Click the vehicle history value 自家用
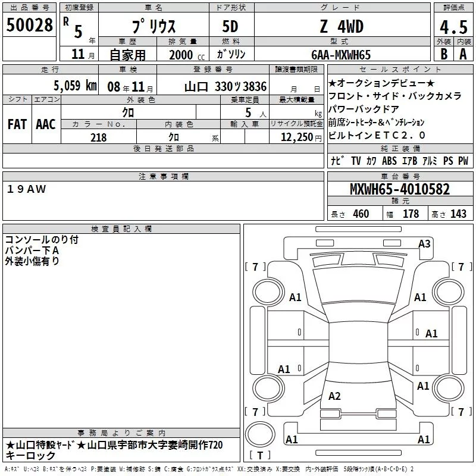476x476 pixels. [127, 55]
